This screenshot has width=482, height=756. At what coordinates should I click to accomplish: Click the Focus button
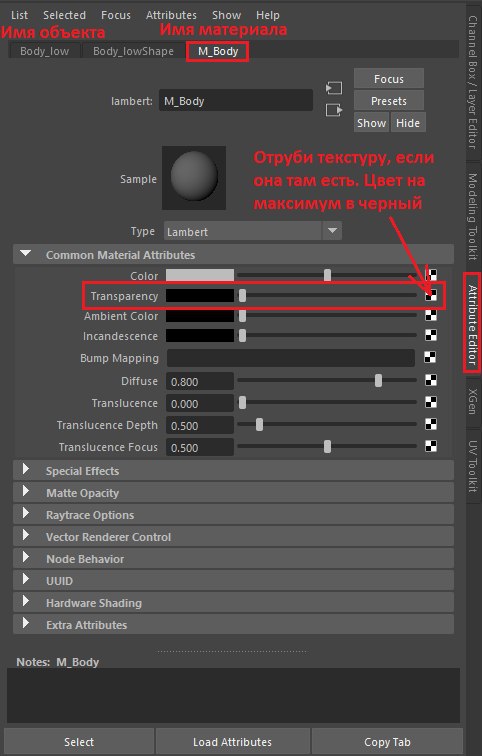(389, 79)
